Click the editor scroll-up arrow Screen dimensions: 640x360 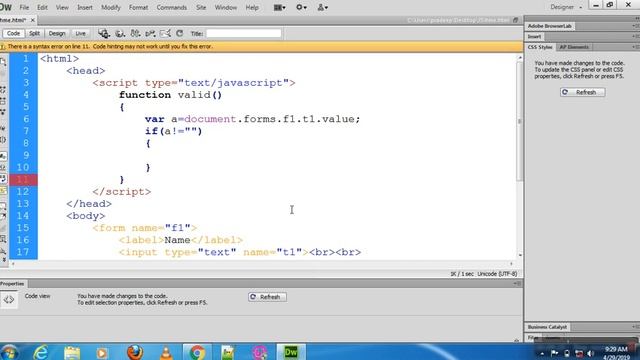tap(520, 58)
